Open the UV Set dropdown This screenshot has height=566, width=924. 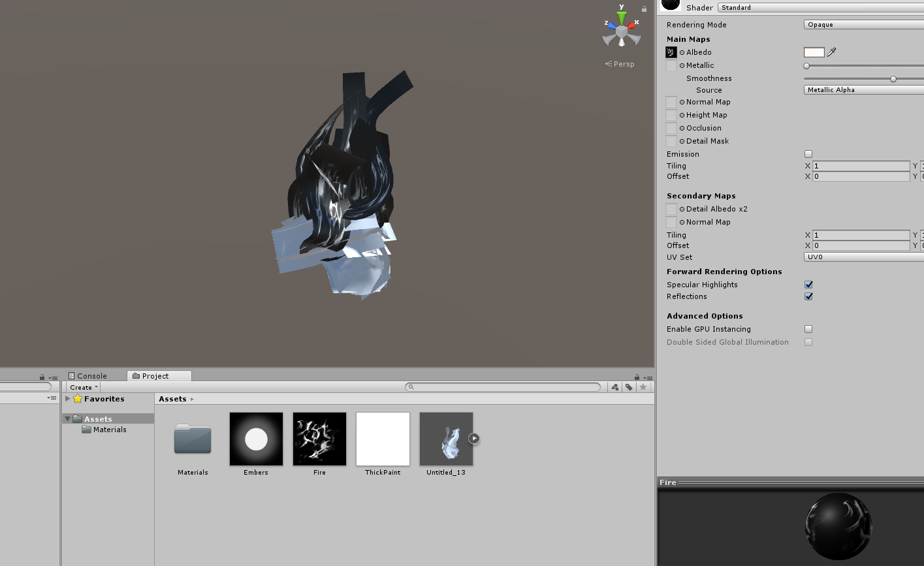[x=862, y=257]
